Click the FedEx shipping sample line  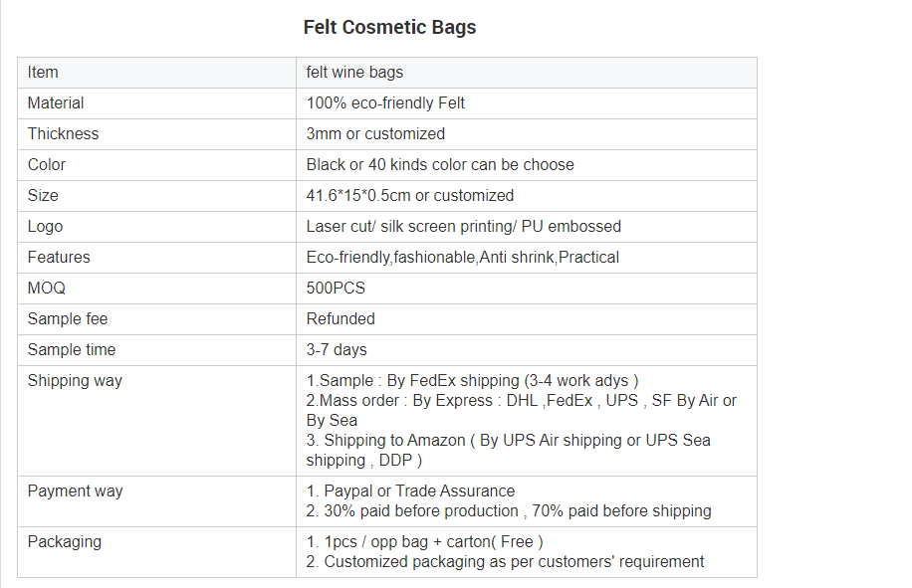pyautogui.click(x=472, y=381)
